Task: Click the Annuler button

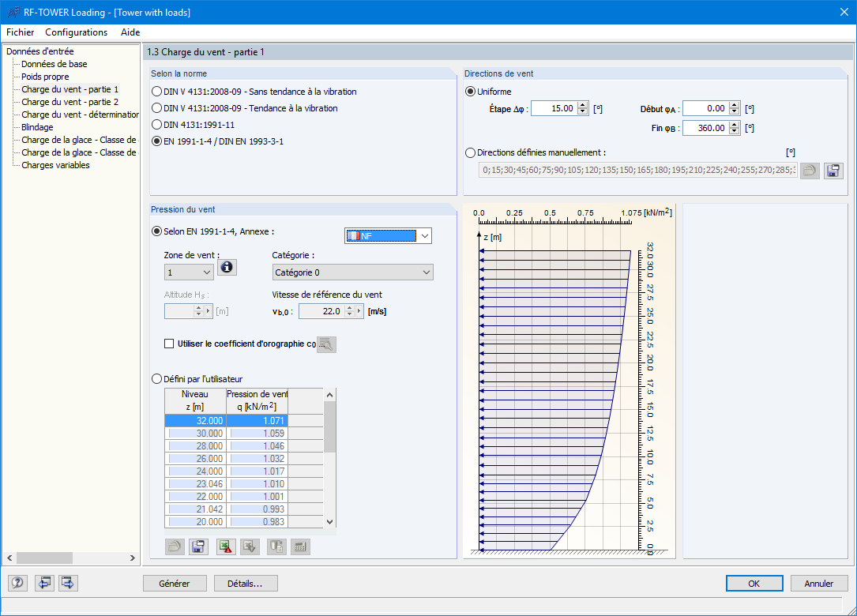Action: point(819,583)
